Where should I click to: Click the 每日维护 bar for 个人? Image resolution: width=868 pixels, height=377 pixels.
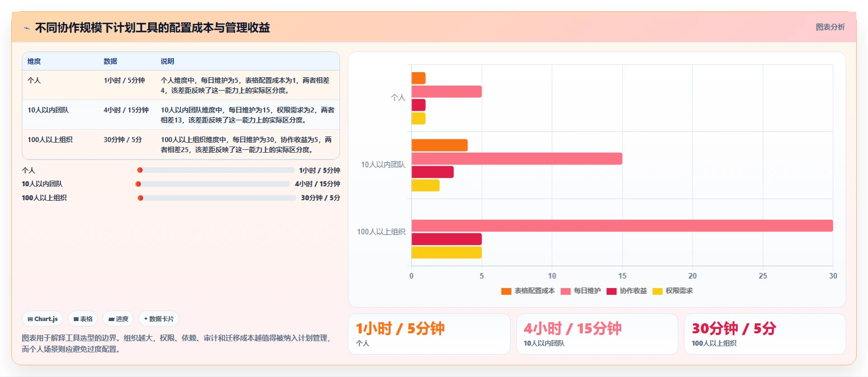point(446,91)
